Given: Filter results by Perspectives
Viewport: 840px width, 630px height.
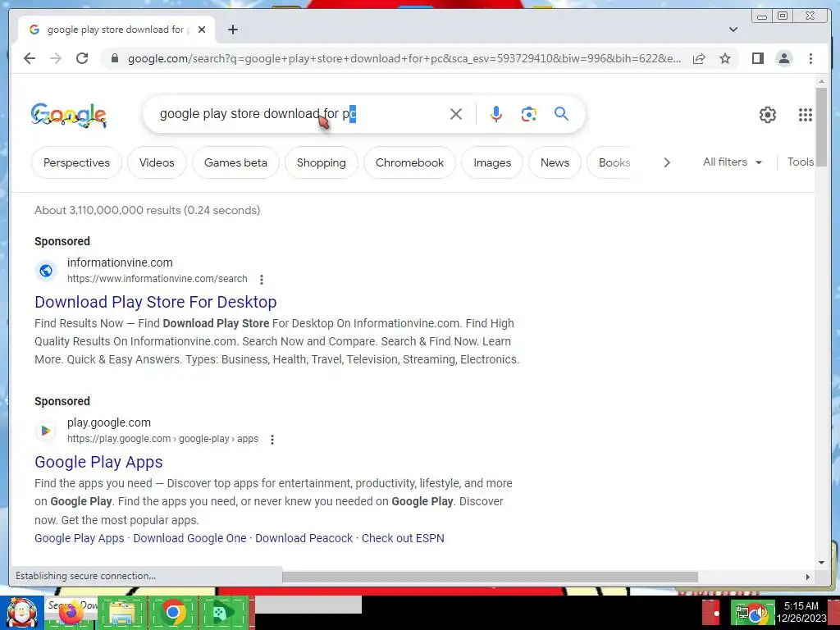Looking at the screenshot, I should click(x=76, y=162).
